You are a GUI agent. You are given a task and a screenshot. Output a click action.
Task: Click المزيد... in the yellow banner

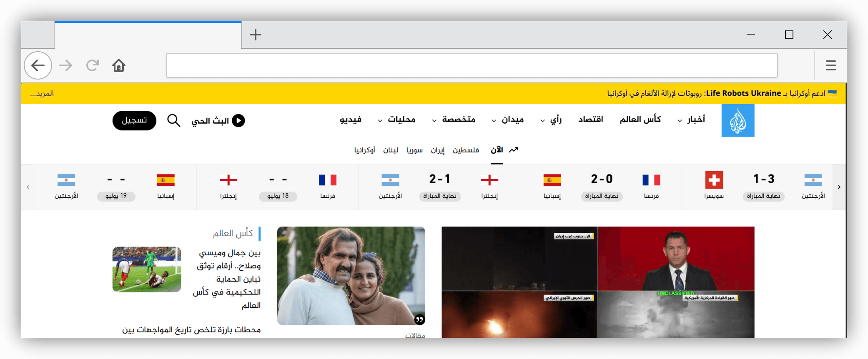pos(42,94)
